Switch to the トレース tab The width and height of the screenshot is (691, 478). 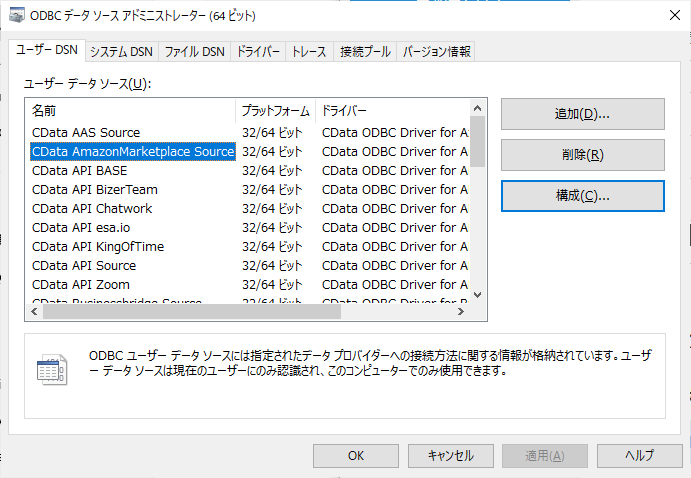click(x=309, y=52)
